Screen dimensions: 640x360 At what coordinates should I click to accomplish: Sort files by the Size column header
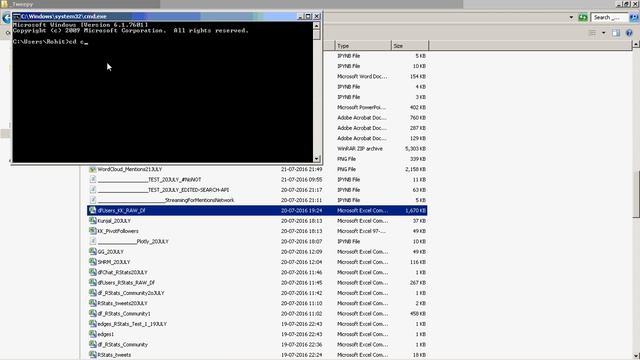(409, 46)
